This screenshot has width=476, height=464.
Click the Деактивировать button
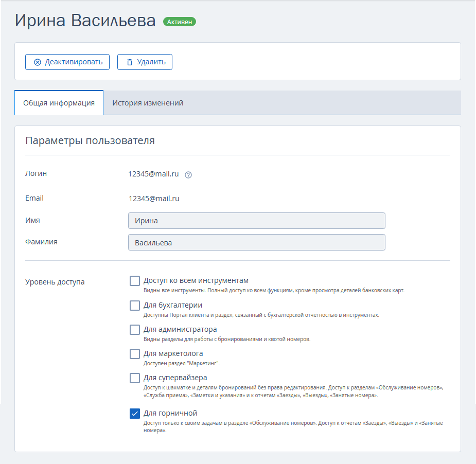click(67, 62)
